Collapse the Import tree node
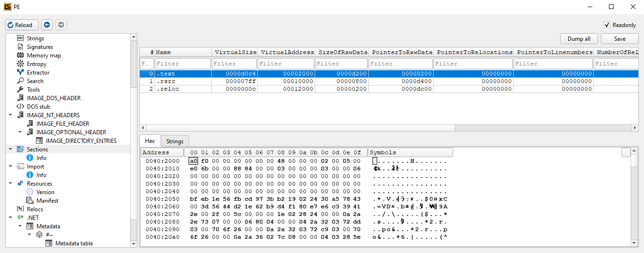Screen dimensions: 644x253 (10, 166)
